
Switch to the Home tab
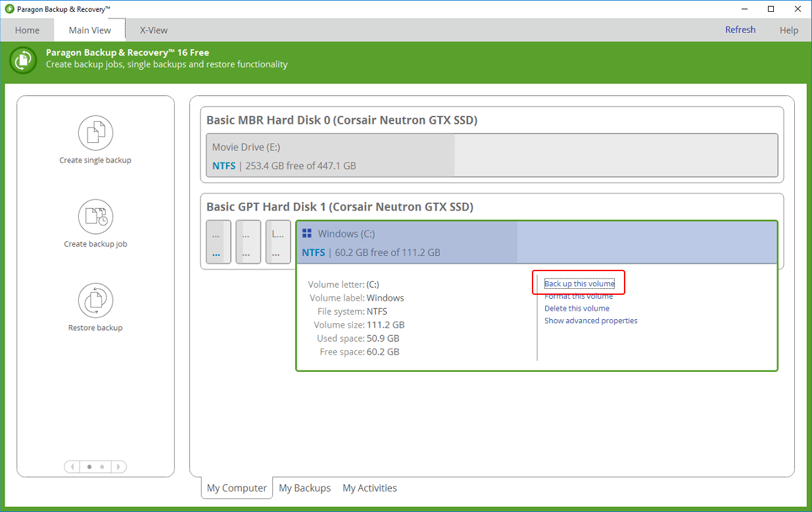pos(27,30)
